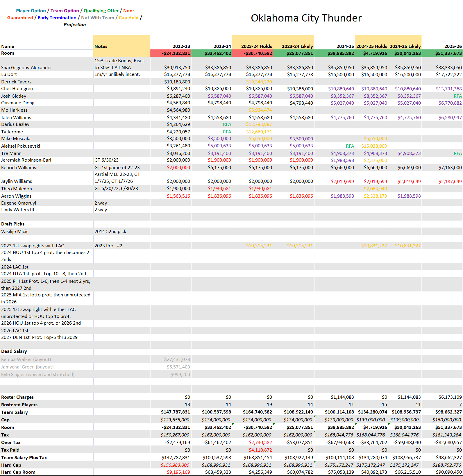Select the 2024-25 Likely column header
Screen dimensions: 463x476
pos(405,46)
